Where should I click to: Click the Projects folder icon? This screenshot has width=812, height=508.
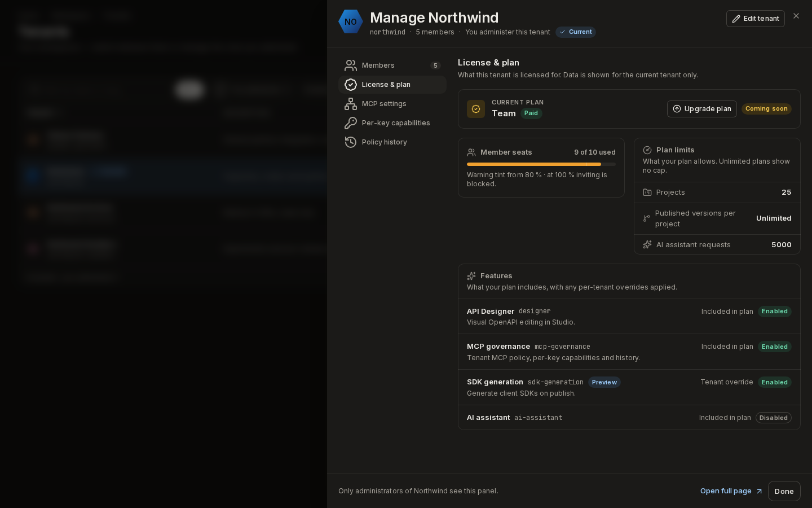(647, 192)
